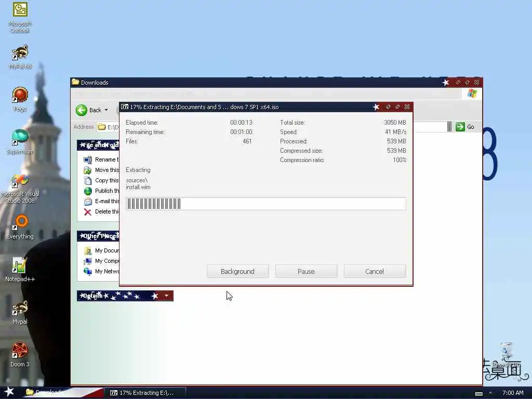The image size is (532, 399).
Task: Click the Compression ratio value 100%
Action: click(x=400, y=160)
